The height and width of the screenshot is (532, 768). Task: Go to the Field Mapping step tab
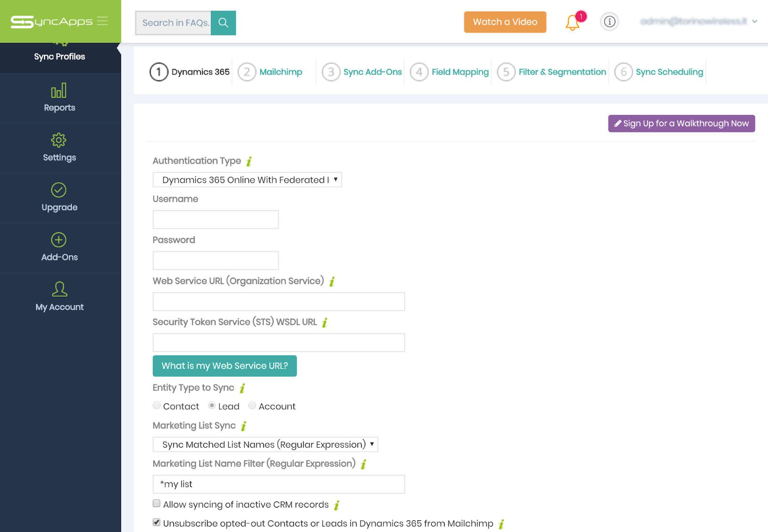(460, 72)
